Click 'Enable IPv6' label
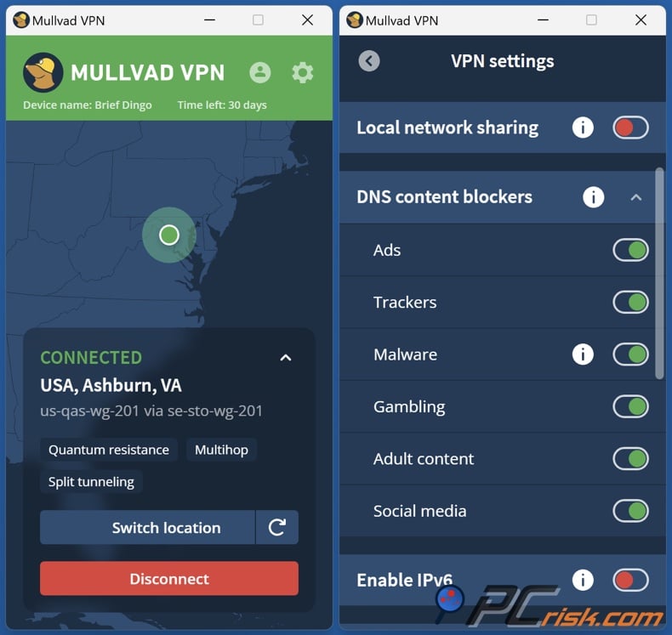The width and height of the screenshot is (672, 635). (405, 581)
